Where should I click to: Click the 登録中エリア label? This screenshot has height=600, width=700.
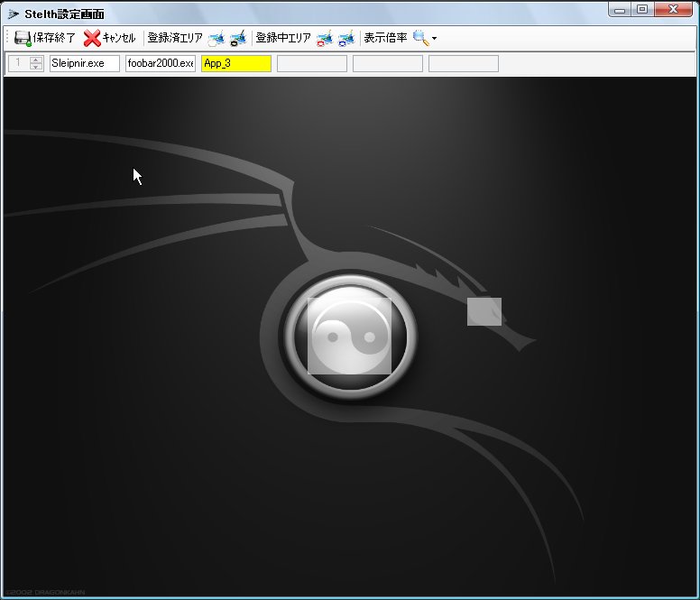[x=283, y=38]
